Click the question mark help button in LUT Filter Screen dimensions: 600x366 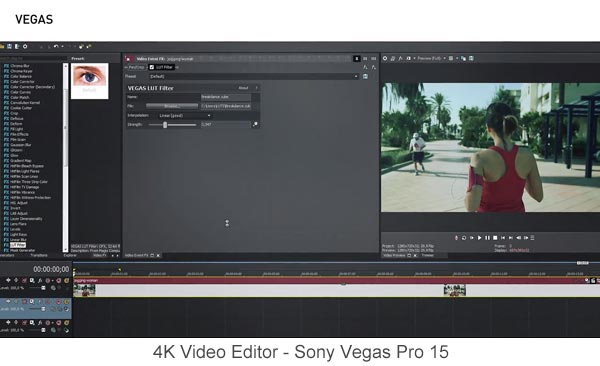(257, 88)
